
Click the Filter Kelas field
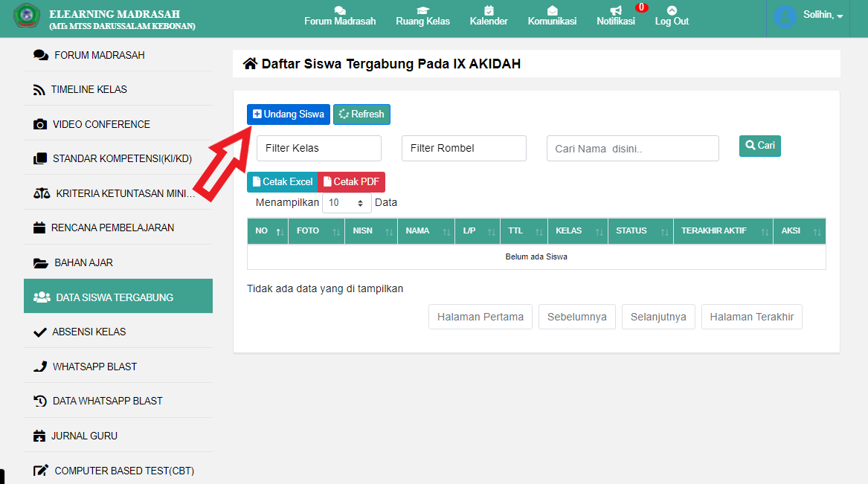click(x=319, y=149)
